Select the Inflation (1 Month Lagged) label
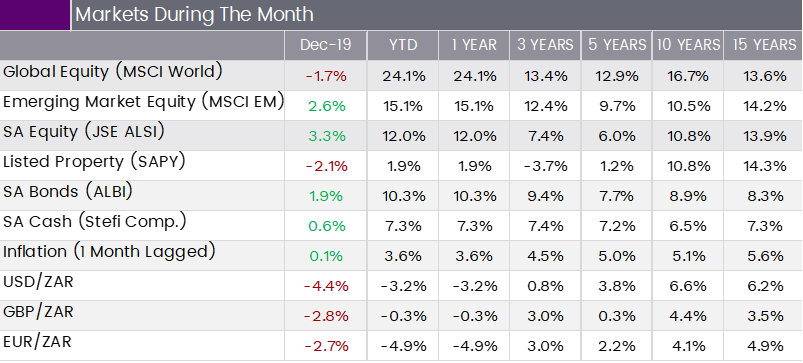803x363 pixels. tap(109, 252)
